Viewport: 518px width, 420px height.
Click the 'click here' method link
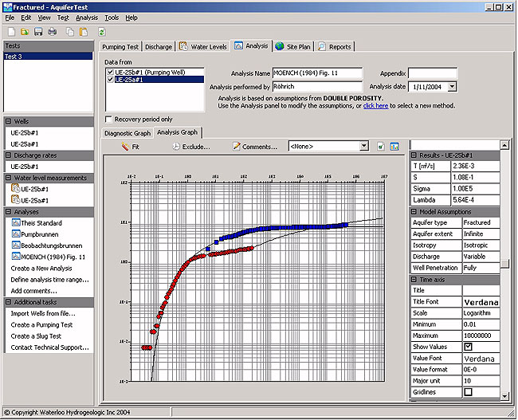[375, 105]
